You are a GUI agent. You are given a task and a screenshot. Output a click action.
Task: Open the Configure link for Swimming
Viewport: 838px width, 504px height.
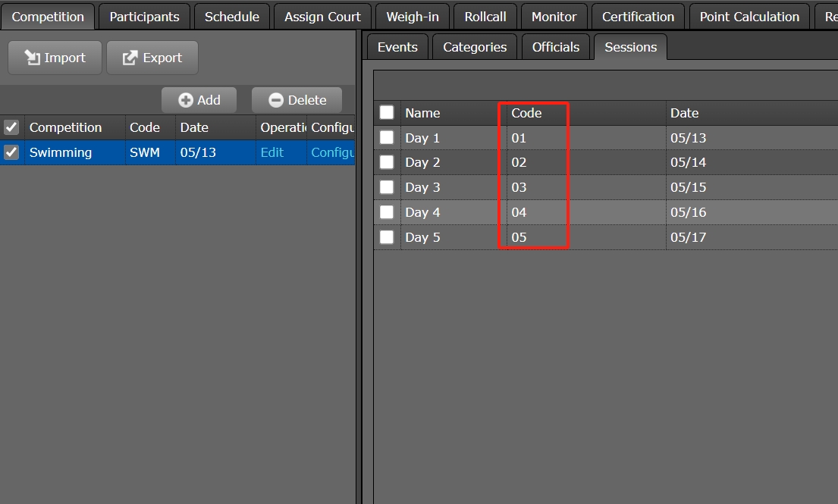coord(332,152)
